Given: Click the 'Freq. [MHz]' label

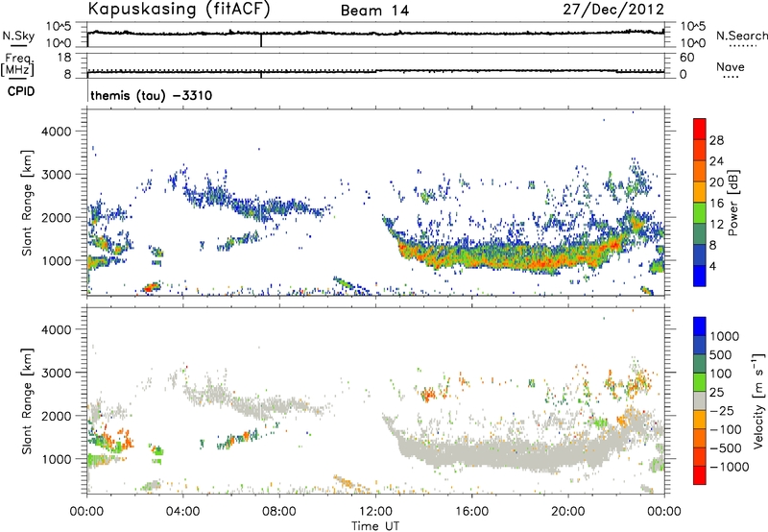Looking at the screenshot, I should [18, 64].
